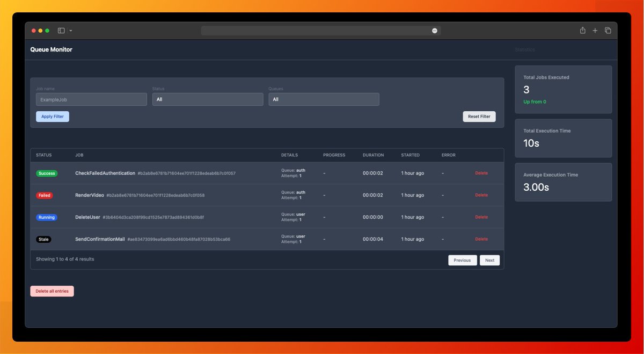Click Delete all entries button

[x=52, y=291]
